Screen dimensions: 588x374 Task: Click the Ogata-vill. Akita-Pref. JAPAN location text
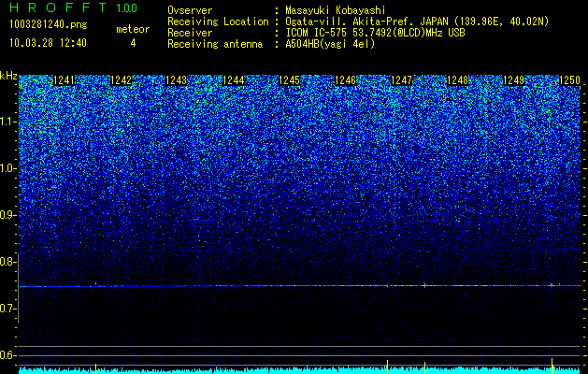(x=417, y=22)
